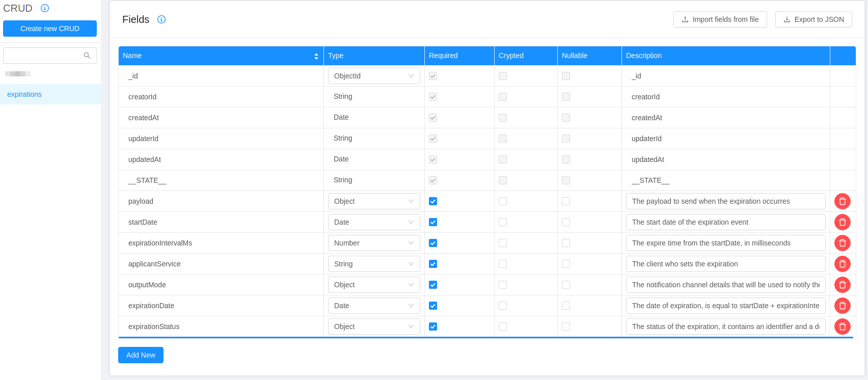The width and height of the screenshot is (868, 380).
Task: Sort table by Name column arrows
Action: 316,56
